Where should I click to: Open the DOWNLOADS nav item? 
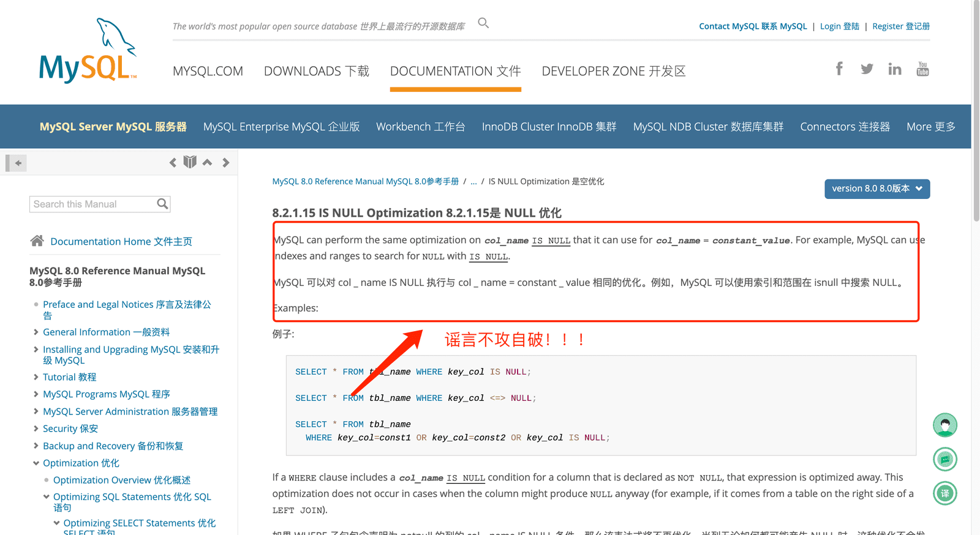pos(317,71)
